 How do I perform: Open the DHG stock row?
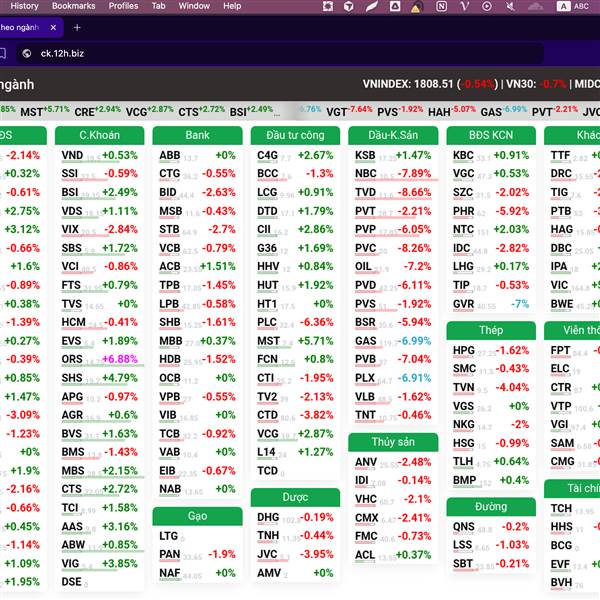(295, 517)
